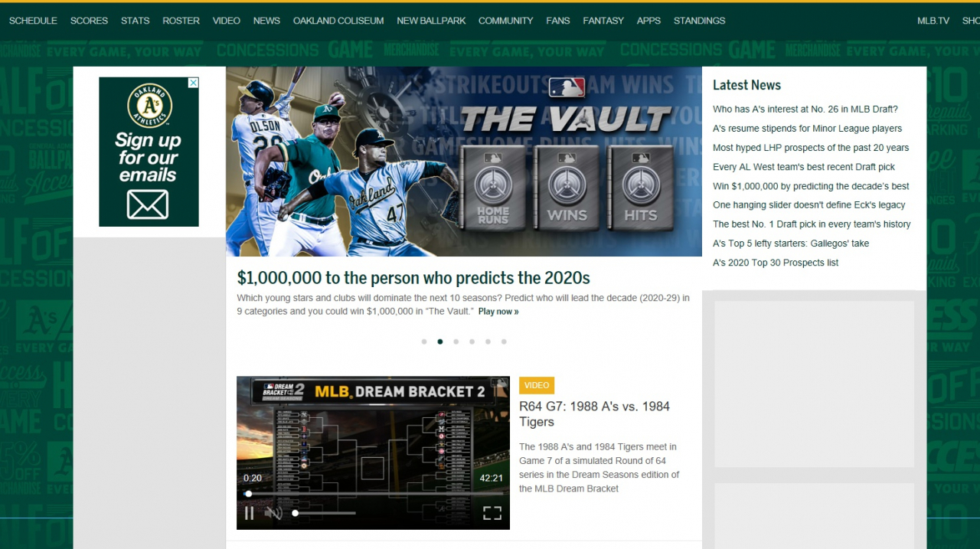Screen dimensions: 980x549
Task: Pause the Dream Bracket video
Action: (249, 513)
